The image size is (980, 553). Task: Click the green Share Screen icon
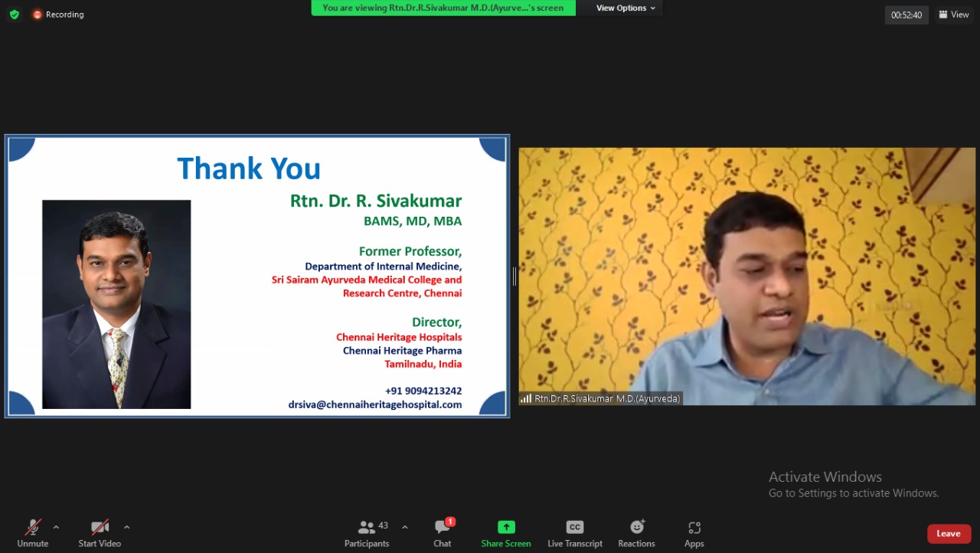point(506,528)
